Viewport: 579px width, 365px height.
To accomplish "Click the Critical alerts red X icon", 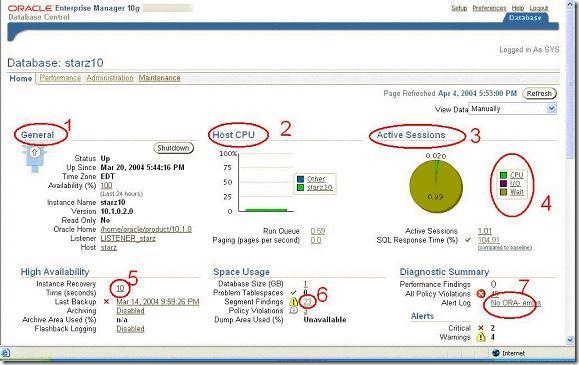I will 481,328.
